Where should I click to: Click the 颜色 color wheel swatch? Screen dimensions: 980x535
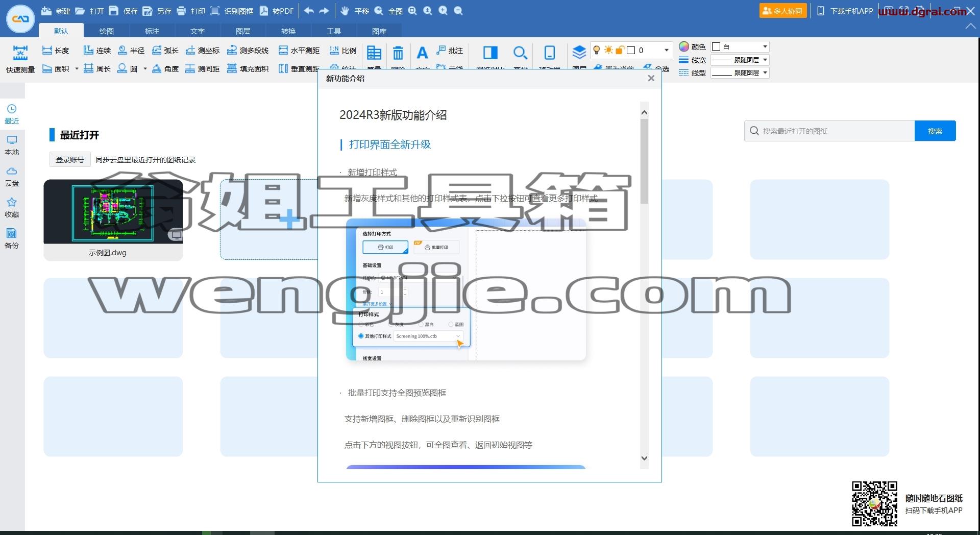tap(684, 46)
